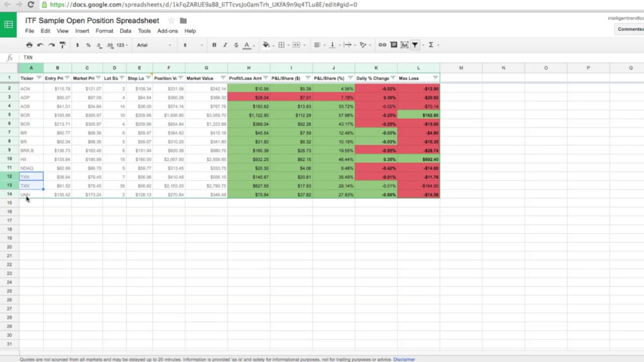Click the Undo arrow icon
The image size is (644, 362).
click(x=40, y=45)
